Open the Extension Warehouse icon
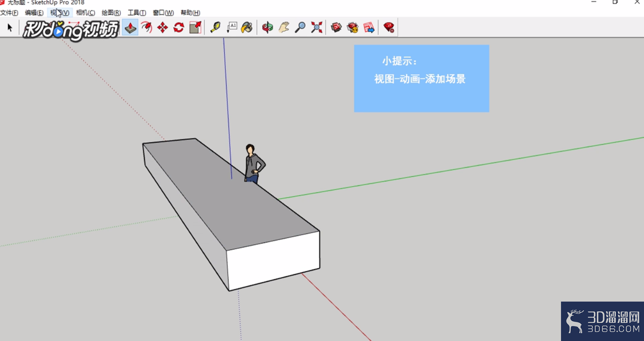The height and width of the screenshot is (341, 644). coord(353,27)
